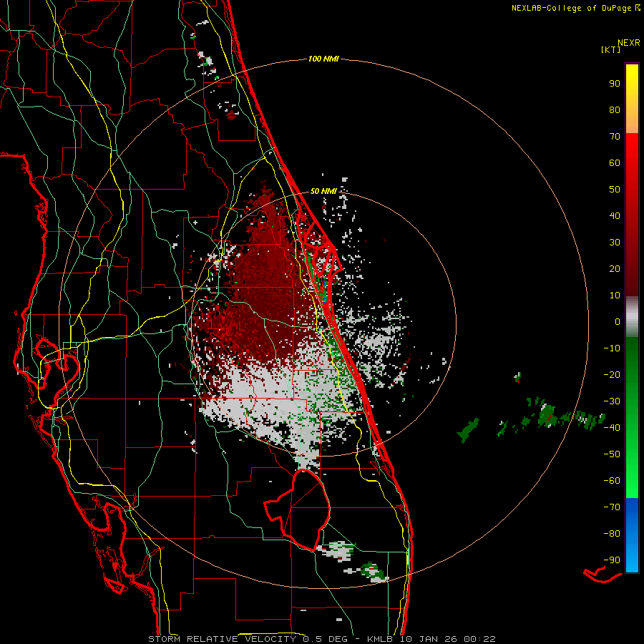Click the 70 value on velocity scale

click(x=615, y=137)
